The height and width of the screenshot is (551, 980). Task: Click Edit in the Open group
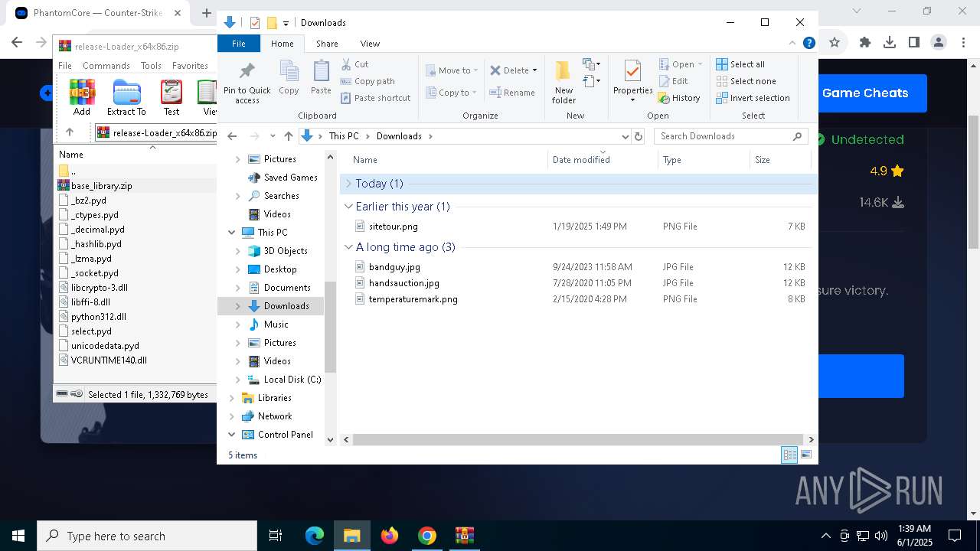(x=673, y=81)
